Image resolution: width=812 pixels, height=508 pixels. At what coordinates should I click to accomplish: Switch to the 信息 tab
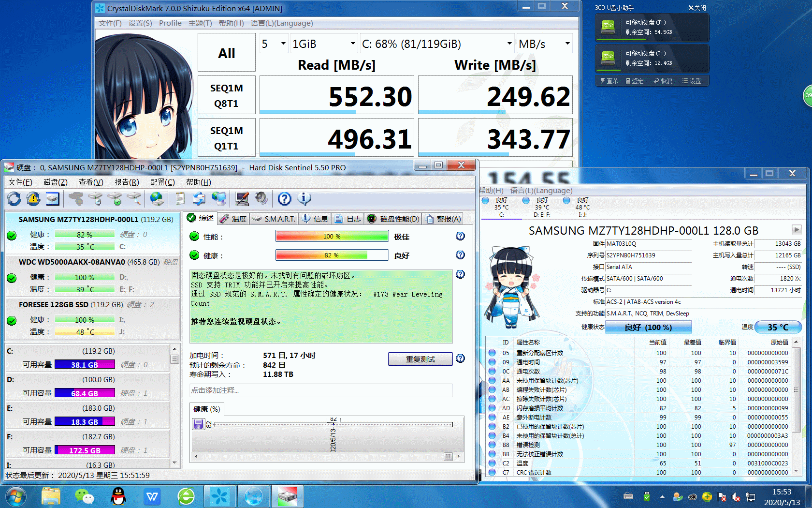pyautogui.click(x=315, y=219)
